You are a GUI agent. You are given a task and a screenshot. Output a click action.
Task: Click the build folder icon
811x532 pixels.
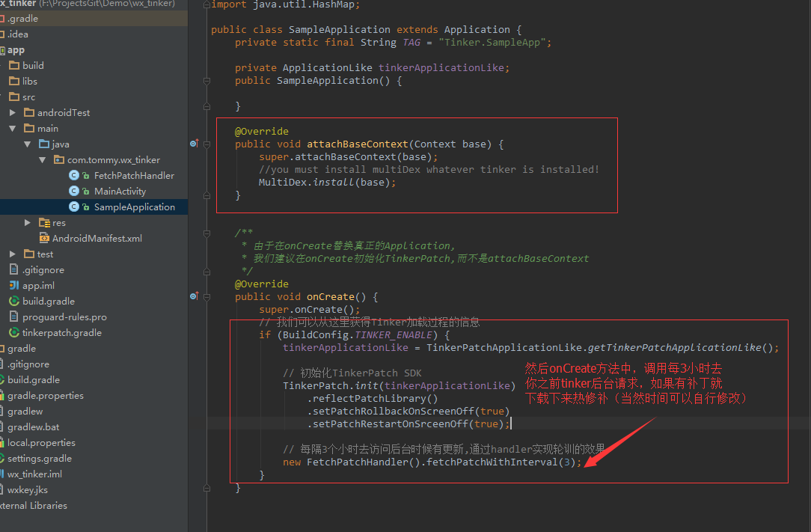14,65
